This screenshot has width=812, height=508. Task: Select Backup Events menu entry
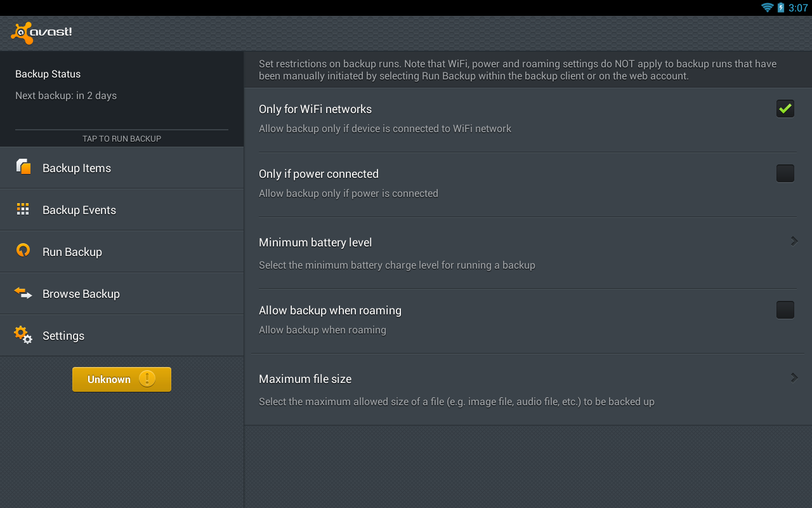click(122, 210)
